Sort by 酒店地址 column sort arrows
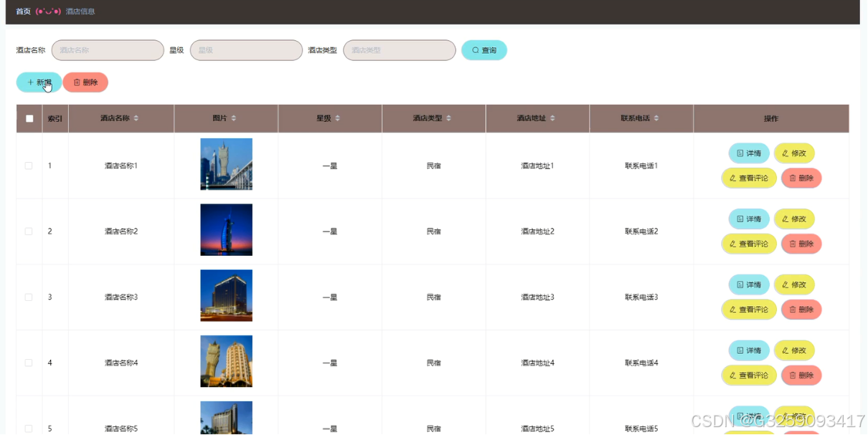The image size is (868, 435). [552, 118]
